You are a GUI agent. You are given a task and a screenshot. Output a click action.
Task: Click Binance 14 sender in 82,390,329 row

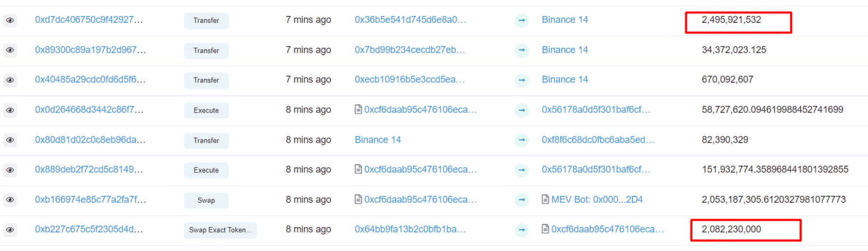(x=377, y=140)
